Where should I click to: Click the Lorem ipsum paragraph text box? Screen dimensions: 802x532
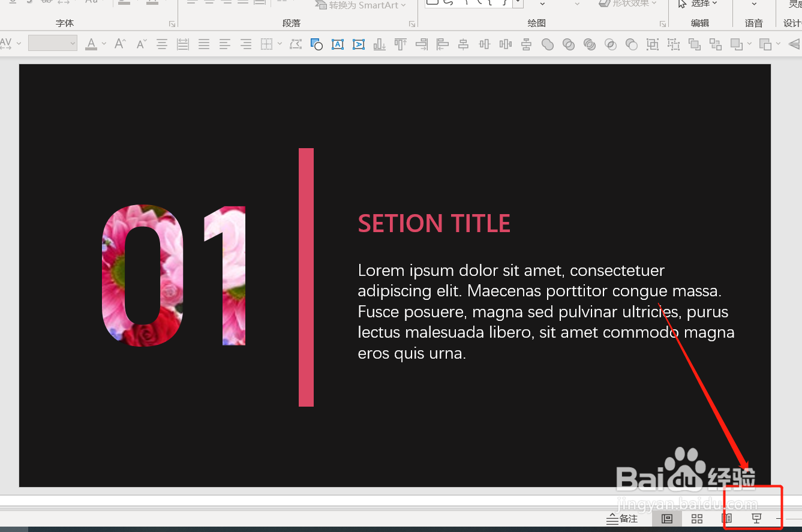click(546, 312)
